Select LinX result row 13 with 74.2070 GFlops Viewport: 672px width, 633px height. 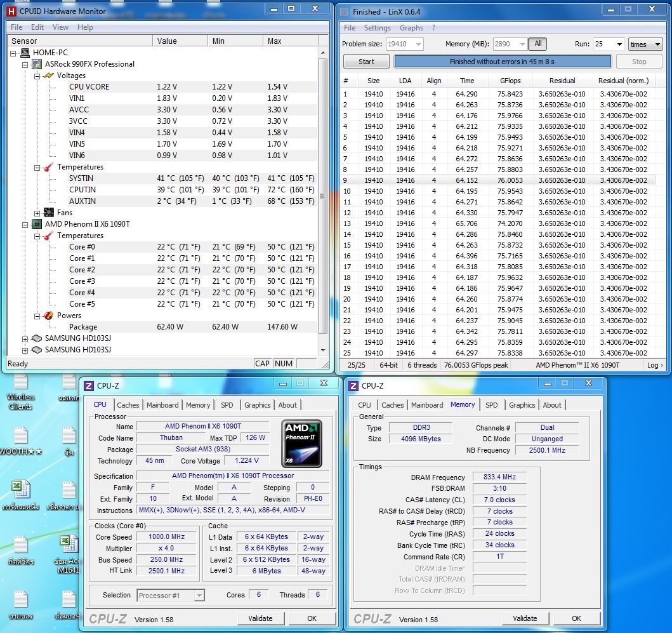pyautogui.click(x=497, y=224)
